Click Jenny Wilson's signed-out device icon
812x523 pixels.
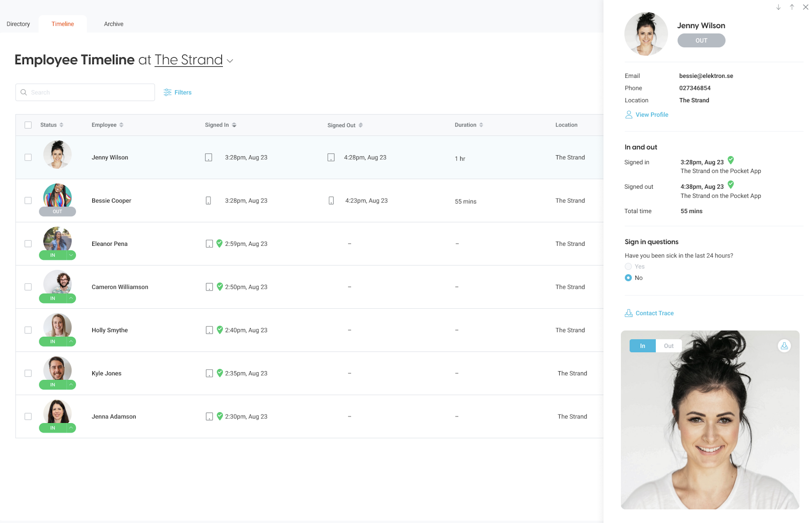[x=331, y=158]
